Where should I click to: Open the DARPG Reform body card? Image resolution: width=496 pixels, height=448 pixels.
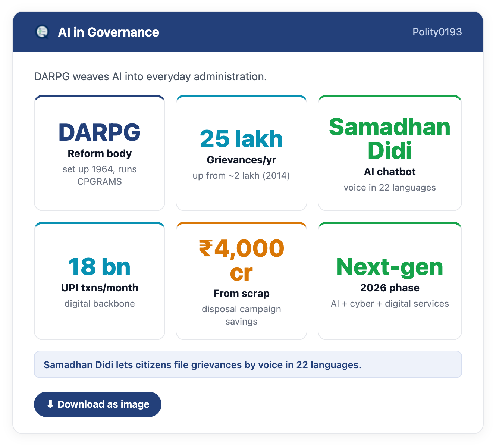tap(100, 153)
